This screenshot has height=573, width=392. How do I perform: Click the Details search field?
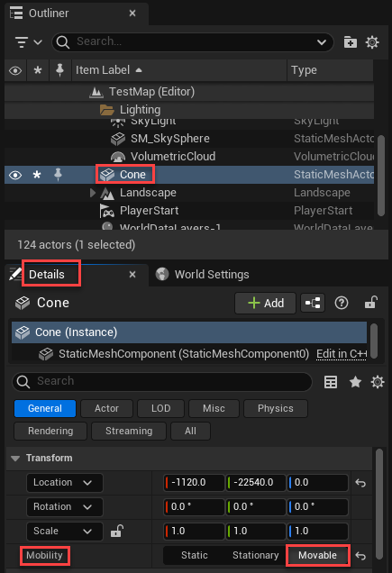[x=162, y=381]
